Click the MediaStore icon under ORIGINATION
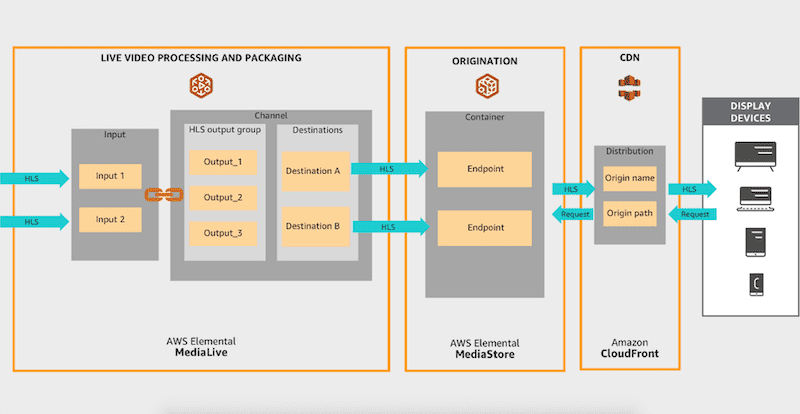 (x=486, y=87)
